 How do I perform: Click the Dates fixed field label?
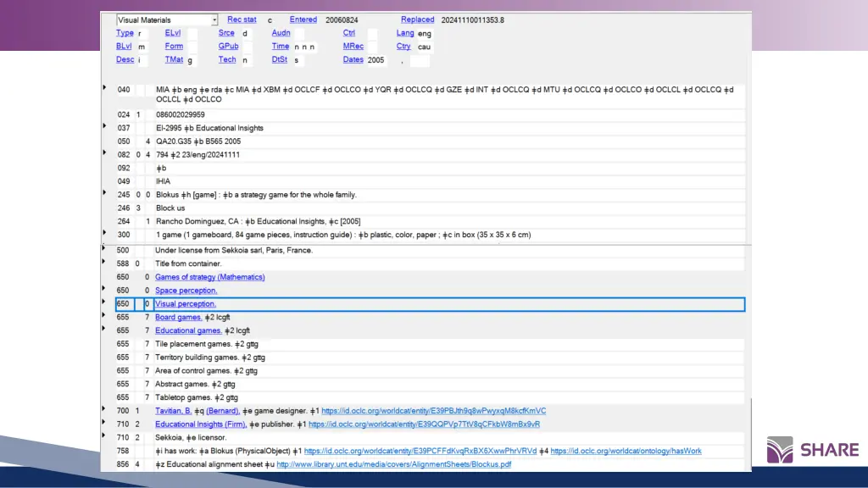tap(353, 59)
